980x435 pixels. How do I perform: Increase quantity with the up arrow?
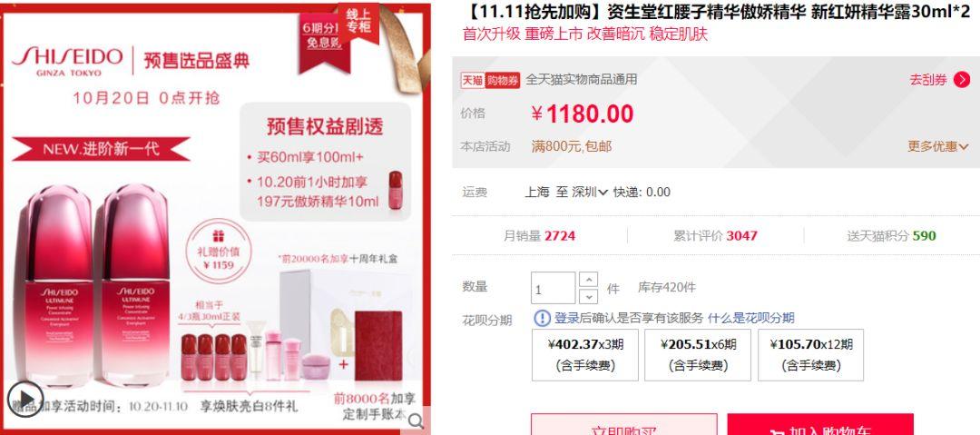click(588, 279)
